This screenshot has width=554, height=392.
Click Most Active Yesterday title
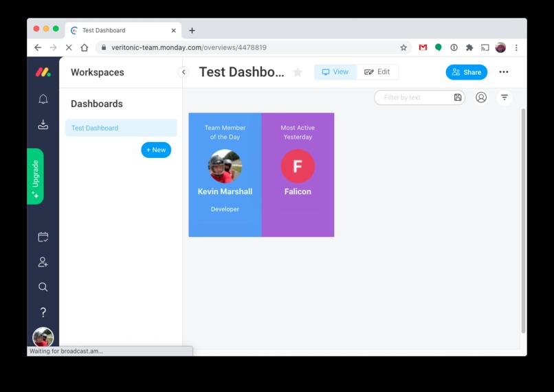[x=298, y=132]
